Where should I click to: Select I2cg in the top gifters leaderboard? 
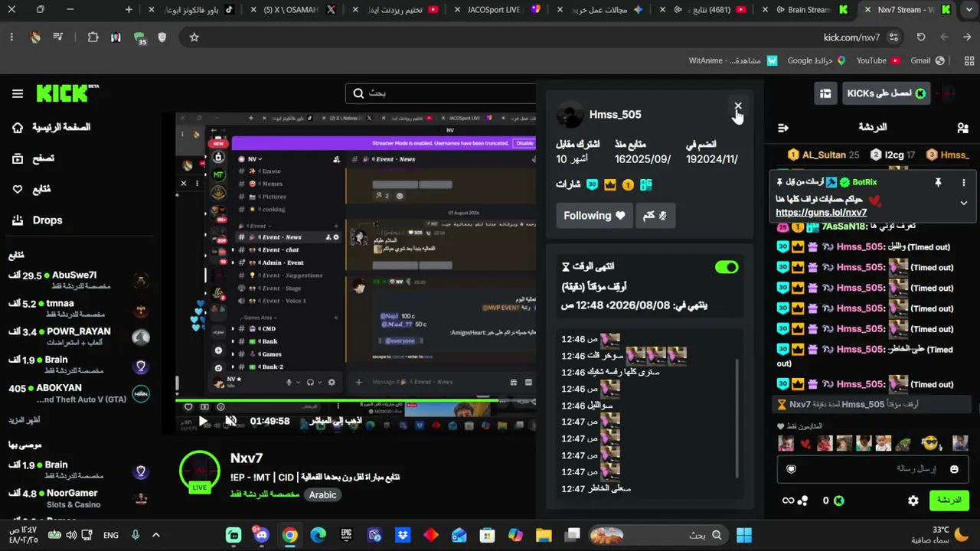point(893,155)
